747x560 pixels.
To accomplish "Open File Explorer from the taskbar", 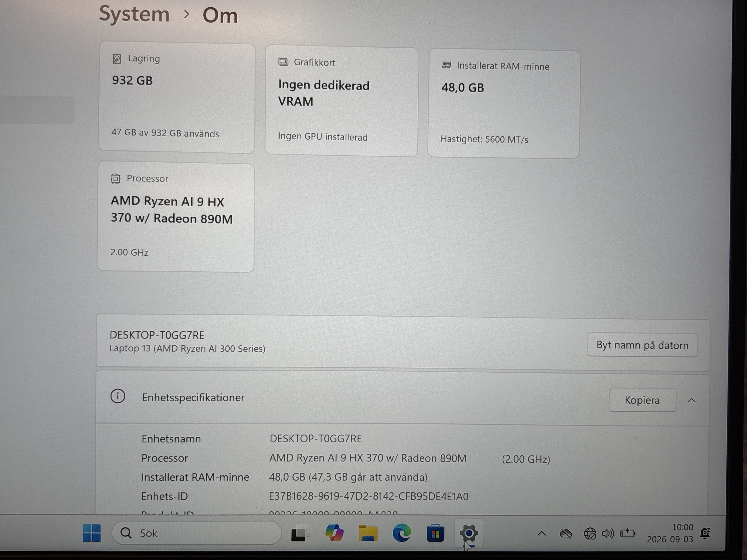I will pos(368,533).
